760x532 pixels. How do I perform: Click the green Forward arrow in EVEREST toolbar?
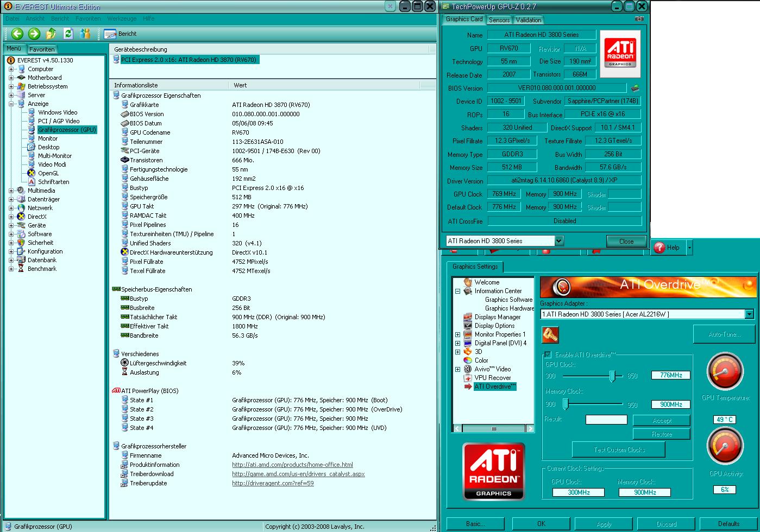tap(34, 34)
